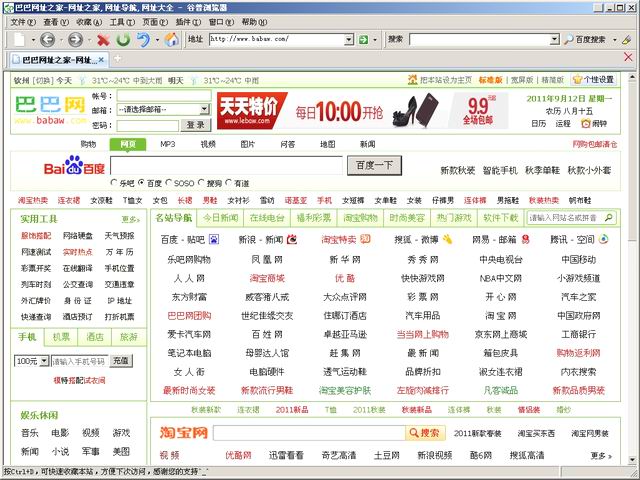Screen dimensions: 640x480
Task: Select the 百度 search engine radio
Action: (141, 183)
